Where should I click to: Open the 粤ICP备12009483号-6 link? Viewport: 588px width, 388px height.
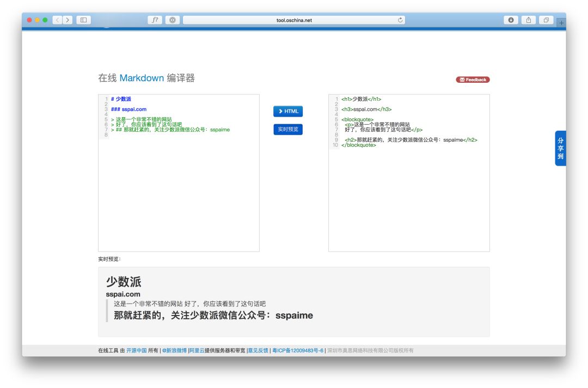tap(298, 350)
